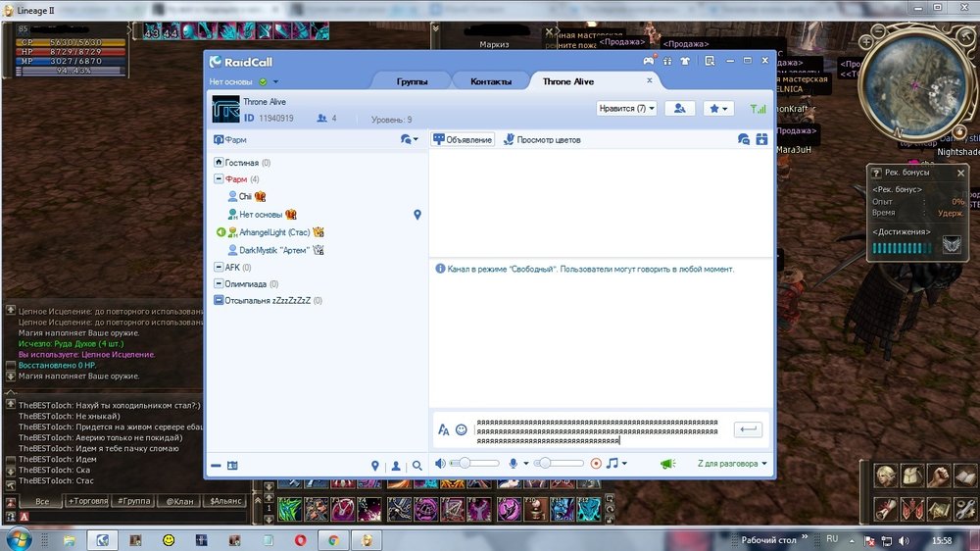
Task: Open the Нравится (7) dropdown
Action: click(x=626, y=108)
